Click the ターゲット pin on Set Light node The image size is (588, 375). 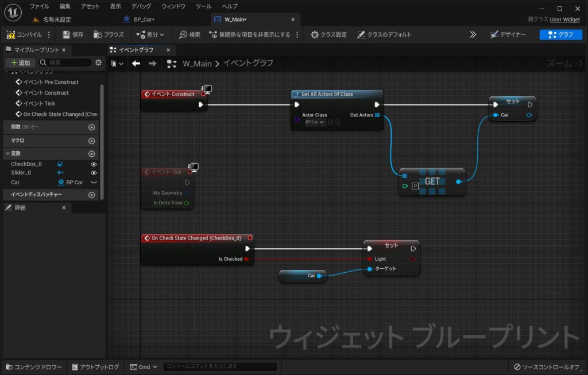[370, 269]
